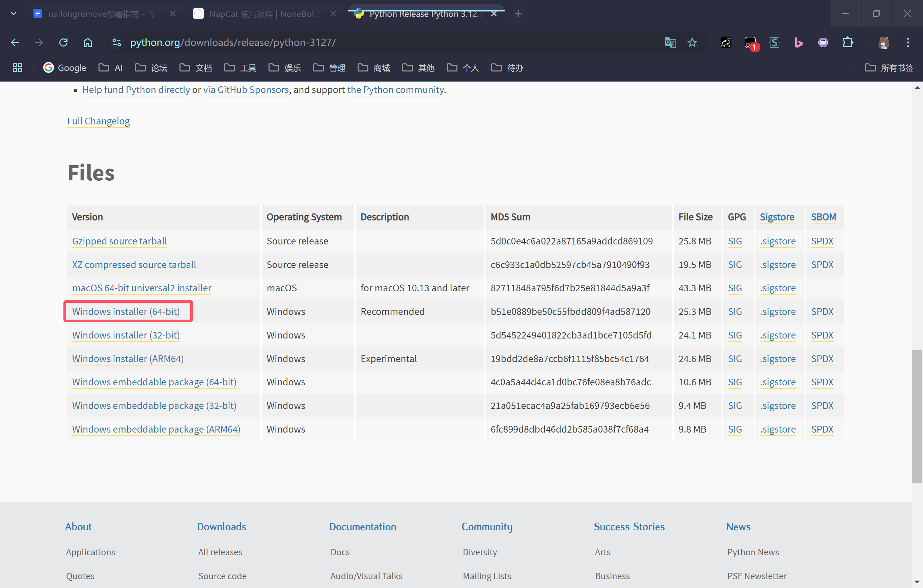The height and width of the screenshot is (588, 923).
Task: Expand the 工具 bookmarks folder
Action: pyautogui.click(x=240, y=68)
